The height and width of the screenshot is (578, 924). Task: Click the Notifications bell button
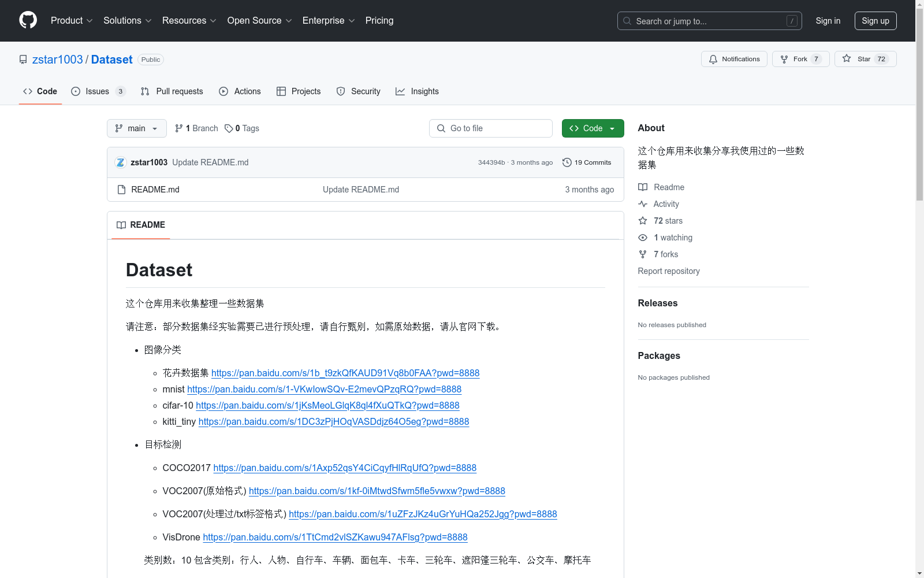(734, 59)
